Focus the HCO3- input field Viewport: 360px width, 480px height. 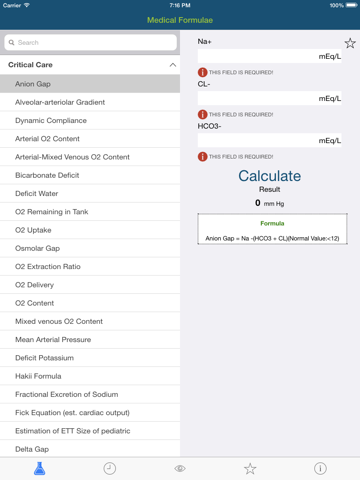click(x=269, y=140)
